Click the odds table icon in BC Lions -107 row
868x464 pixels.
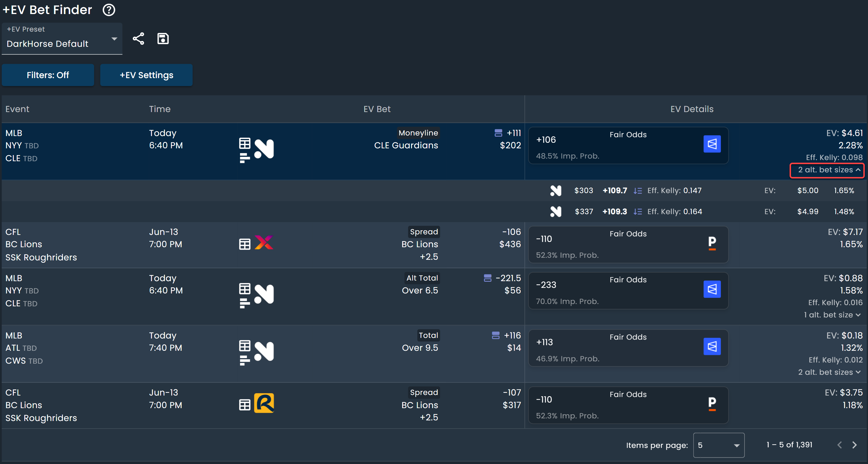[x=245, y=405]
